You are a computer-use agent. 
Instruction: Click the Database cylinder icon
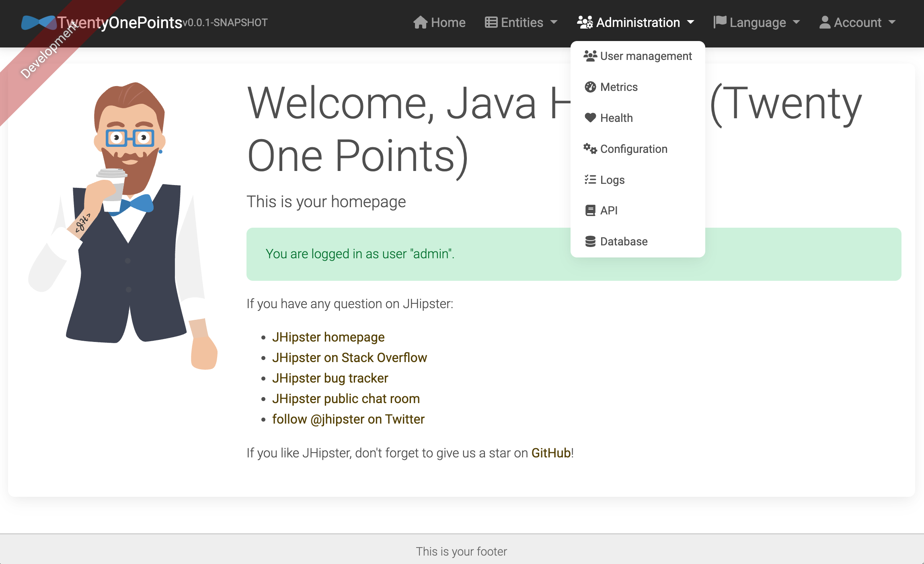point(590,241)
